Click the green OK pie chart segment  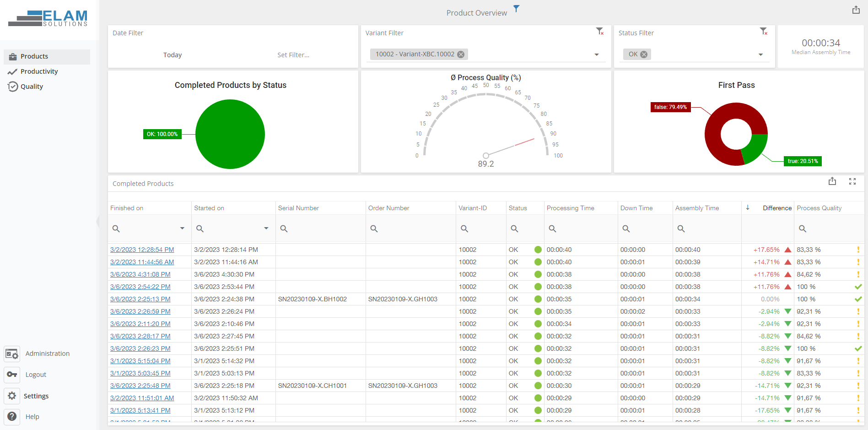tap(230, 134)
